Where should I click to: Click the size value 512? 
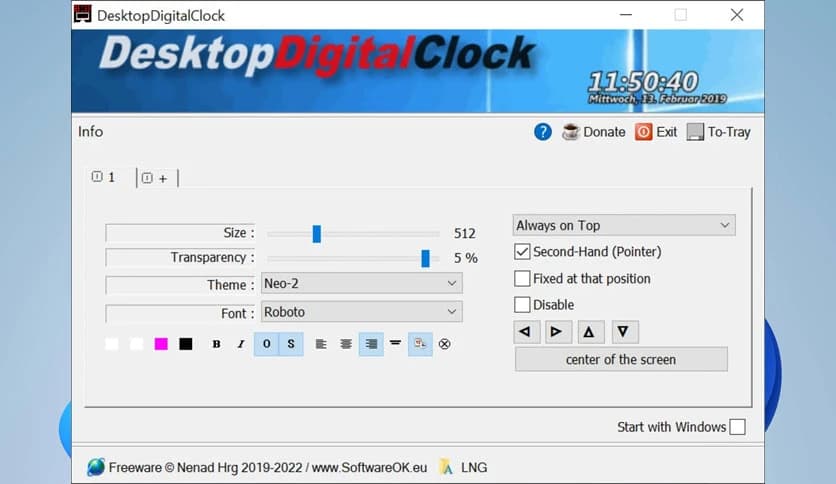click(x=464, y=233)
